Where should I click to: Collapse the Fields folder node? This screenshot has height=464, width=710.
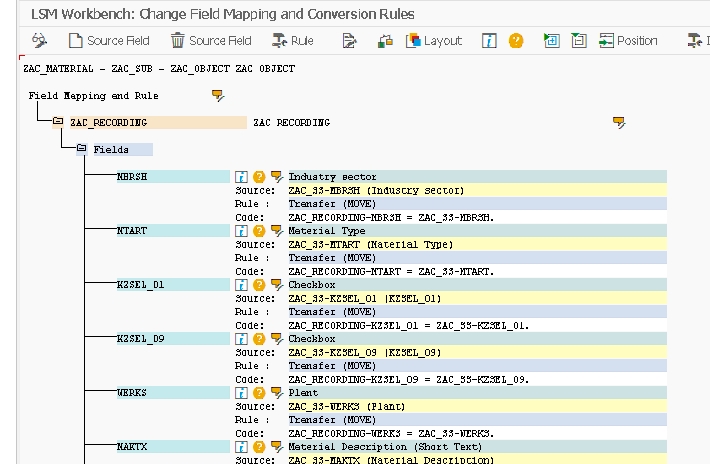pyautogui.click(x=82, y=148)
